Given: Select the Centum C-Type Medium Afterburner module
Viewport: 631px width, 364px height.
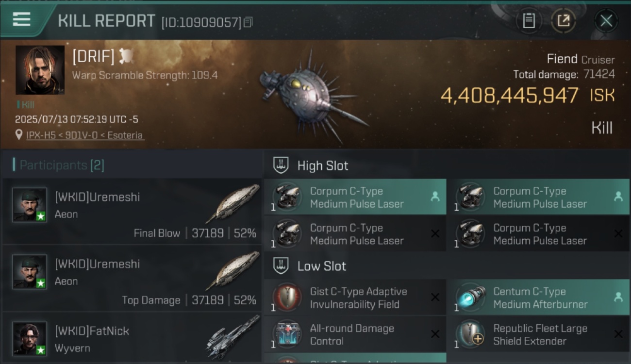Looking at the screenshot, I should click(x=538, y=298).
